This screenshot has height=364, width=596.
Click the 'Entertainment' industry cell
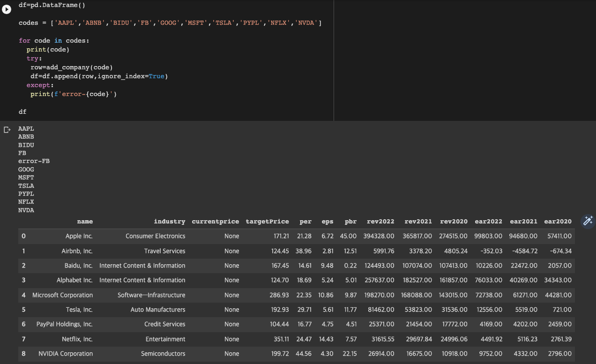(x=165, y=339)
